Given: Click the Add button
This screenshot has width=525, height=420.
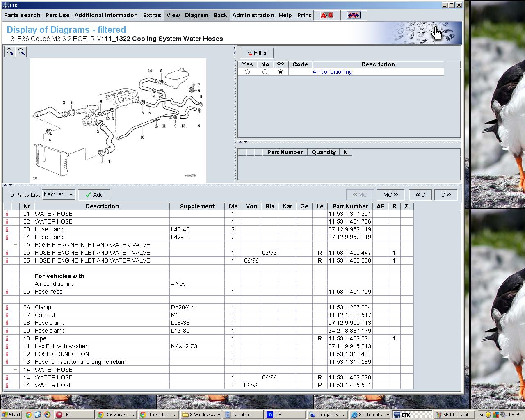Looking at the screenshot, I should tap(94, 195).
